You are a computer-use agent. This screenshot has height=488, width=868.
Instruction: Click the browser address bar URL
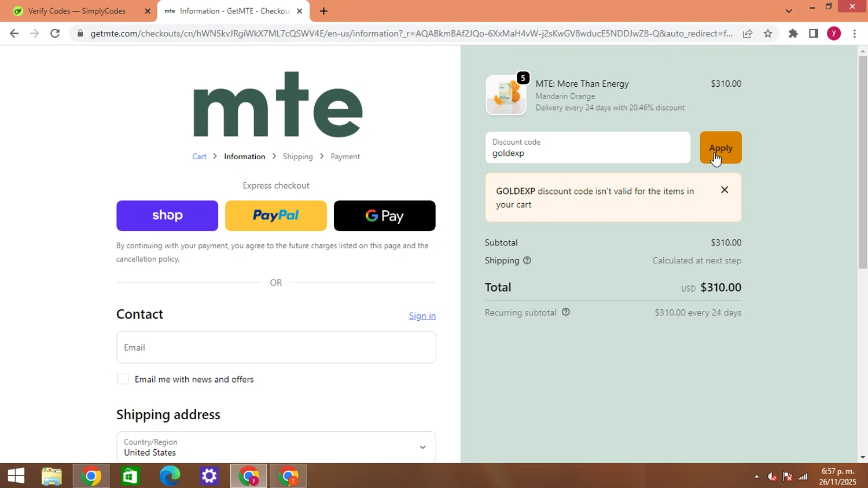pyautogui.click(x=411, y=34)
